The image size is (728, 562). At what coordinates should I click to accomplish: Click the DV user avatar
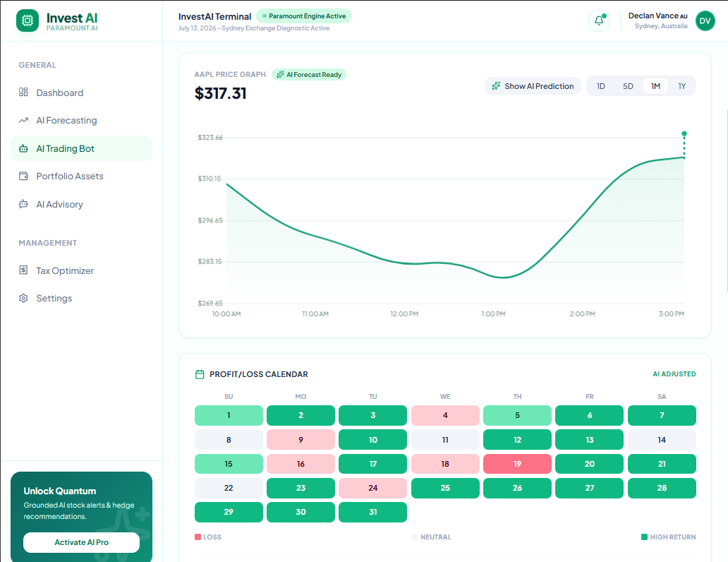(705, 21)
